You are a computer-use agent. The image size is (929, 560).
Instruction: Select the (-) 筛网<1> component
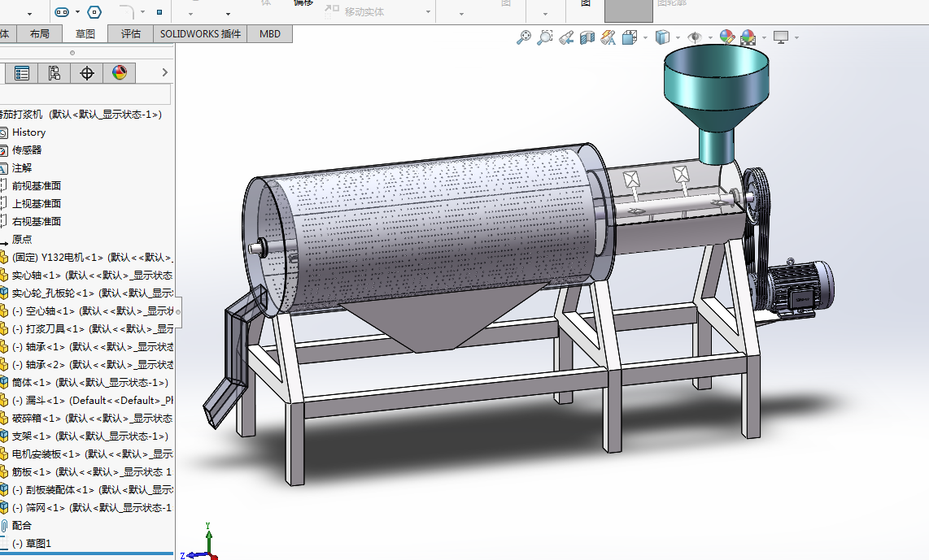click(91, 507)
